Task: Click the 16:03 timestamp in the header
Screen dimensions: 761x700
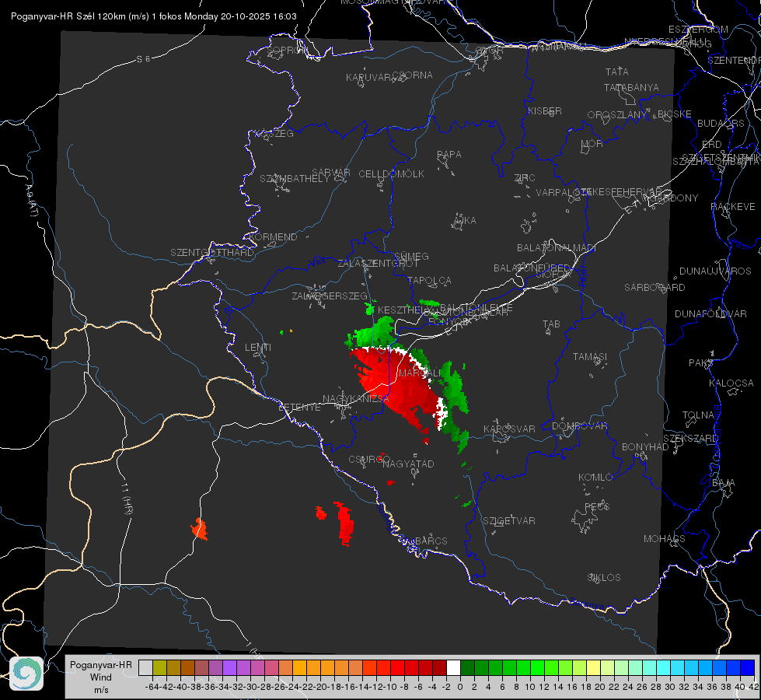Action: (285, 16)
